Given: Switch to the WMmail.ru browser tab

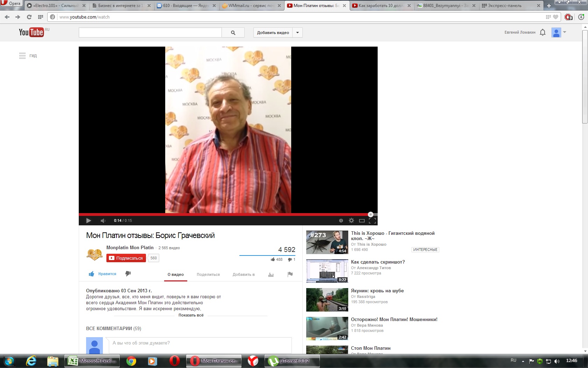Looking at the screenshot, I should coord(251,6).
